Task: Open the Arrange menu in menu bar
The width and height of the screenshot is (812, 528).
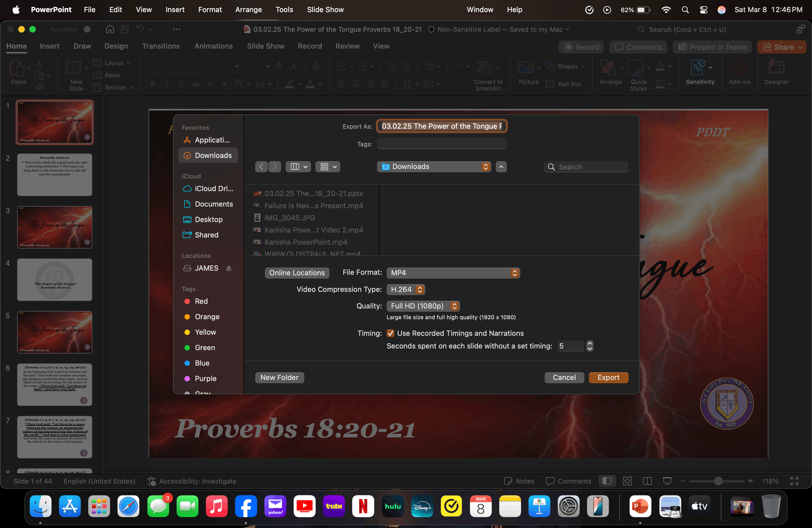Action: (x=248, y=10)
